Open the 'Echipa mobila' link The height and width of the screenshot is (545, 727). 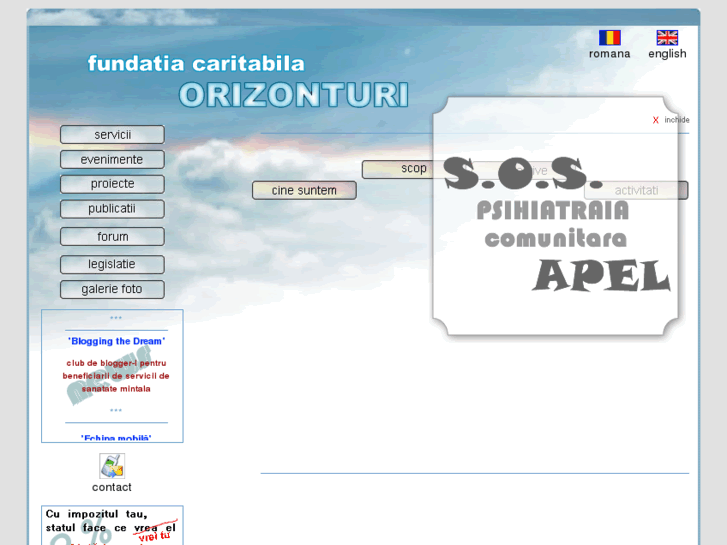[x=116, y=438]
